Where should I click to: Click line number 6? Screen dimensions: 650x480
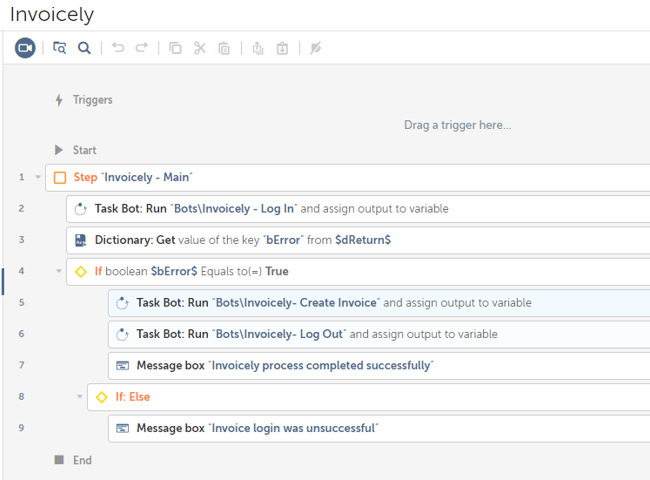[x=22, y=334]
